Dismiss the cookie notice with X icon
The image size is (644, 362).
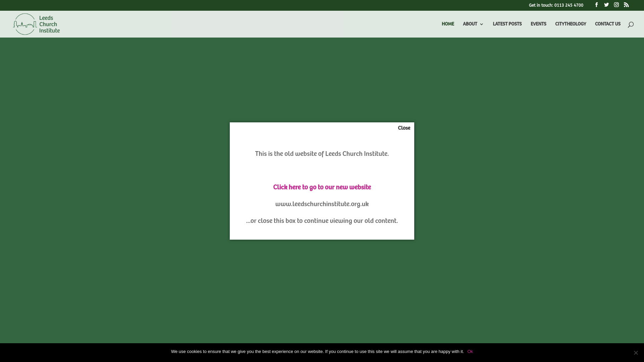tap(636, 353)
